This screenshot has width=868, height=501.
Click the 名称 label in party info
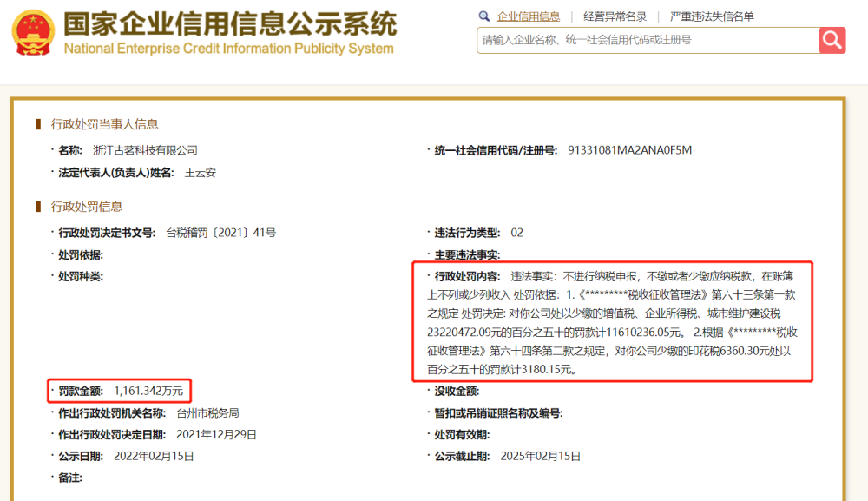click(70, 150)
